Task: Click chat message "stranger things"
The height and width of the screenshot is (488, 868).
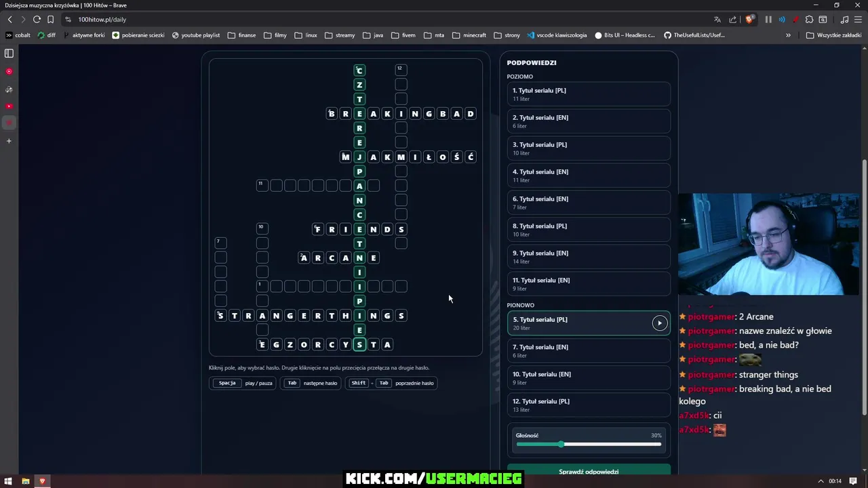Action: 768,374
